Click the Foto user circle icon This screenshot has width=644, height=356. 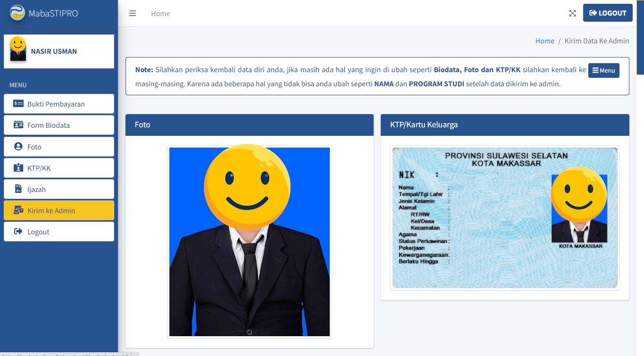point(18,147)
